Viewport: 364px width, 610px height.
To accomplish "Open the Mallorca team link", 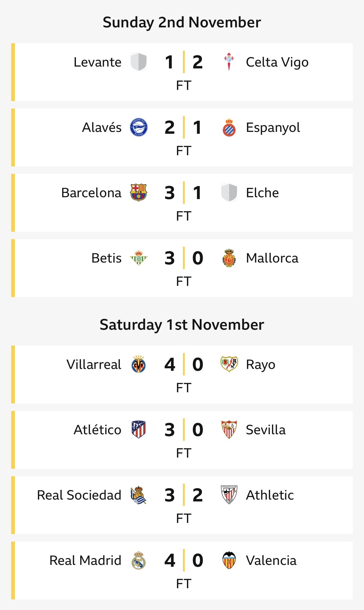I will click(272, 258).
